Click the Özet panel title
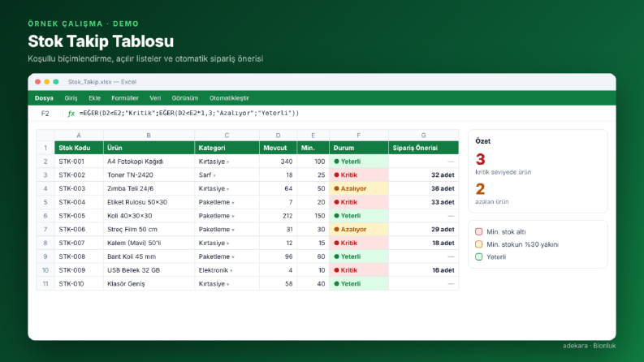The image size is (644, 362). point(483,141)
